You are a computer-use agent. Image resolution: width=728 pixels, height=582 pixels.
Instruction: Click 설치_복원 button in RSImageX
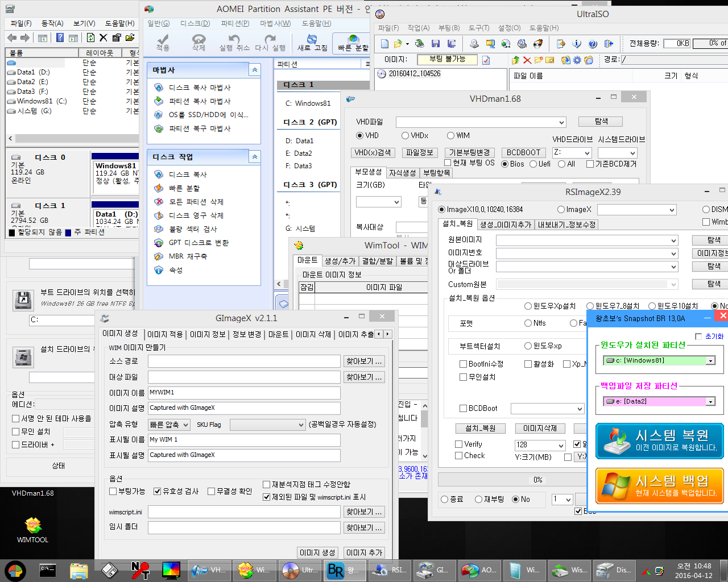point(481,429)
